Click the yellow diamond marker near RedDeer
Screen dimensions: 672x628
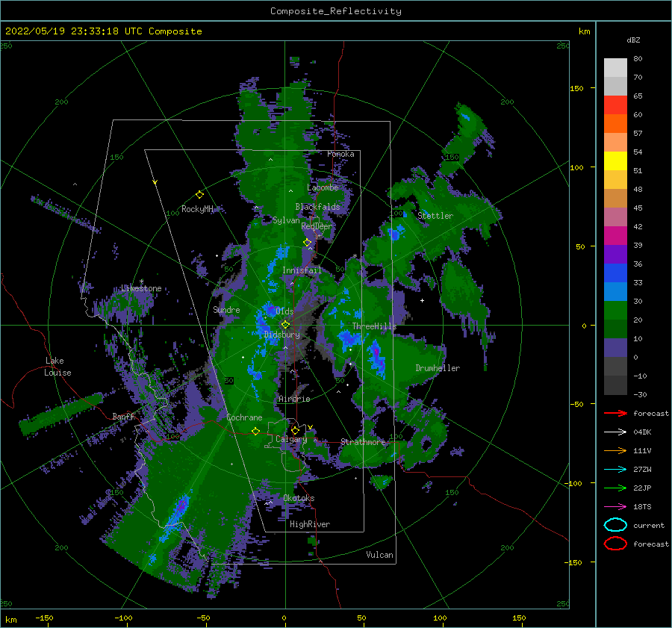click(308, 243)
